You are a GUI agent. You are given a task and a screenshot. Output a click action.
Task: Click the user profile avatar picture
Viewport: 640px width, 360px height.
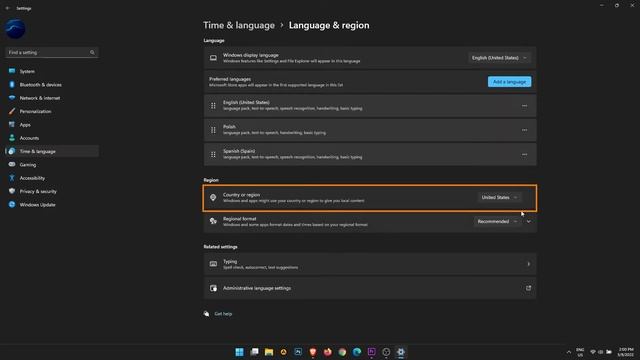(x=15, y=29)
